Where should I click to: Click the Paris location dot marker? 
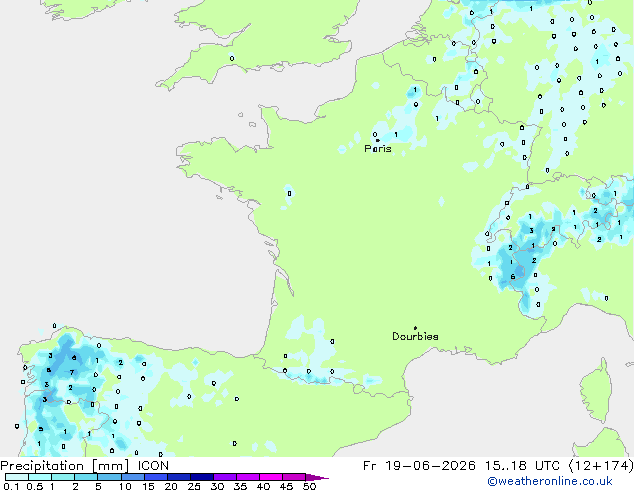pos(378,140)
